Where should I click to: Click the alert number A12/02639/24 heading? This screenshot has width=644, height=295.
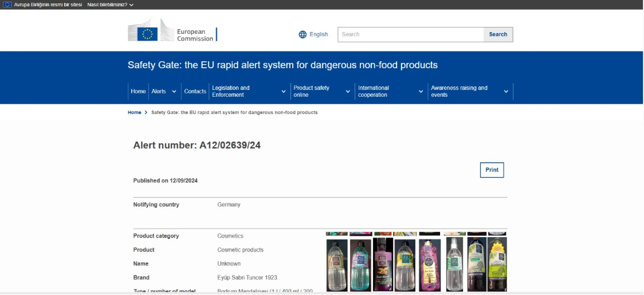point(197,145)
